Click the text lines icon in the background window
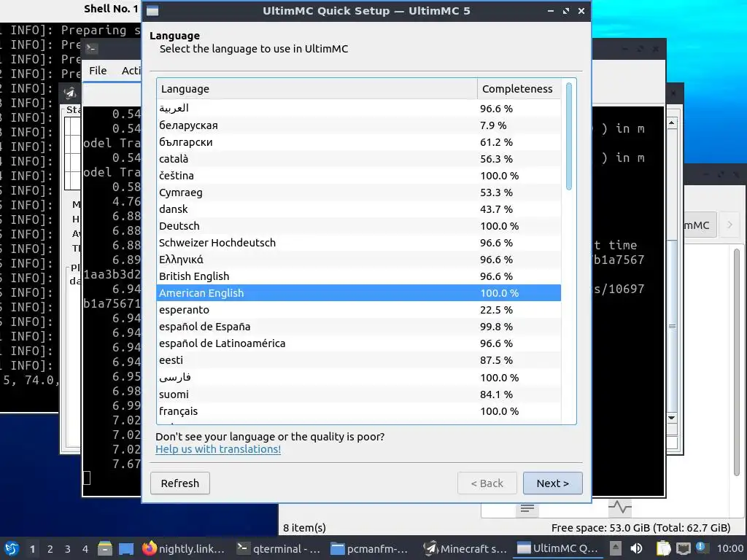This screenshot has width=747, height=560. 527,508
